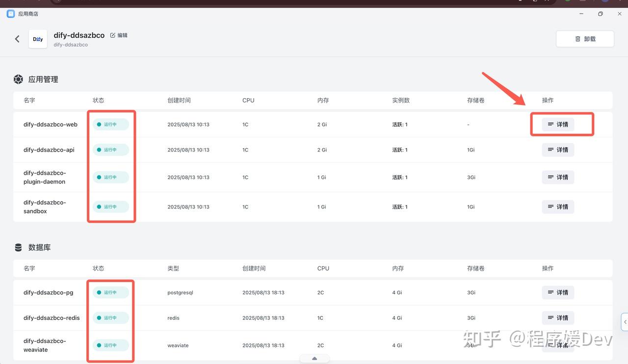Click the scrollbar on the right edge

coord(625,321)
